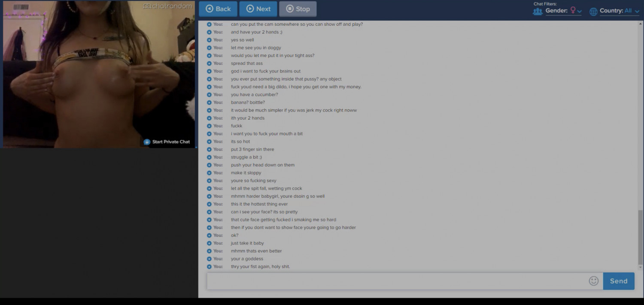Click the chat log vertical scrollbar

pos(641,239)
